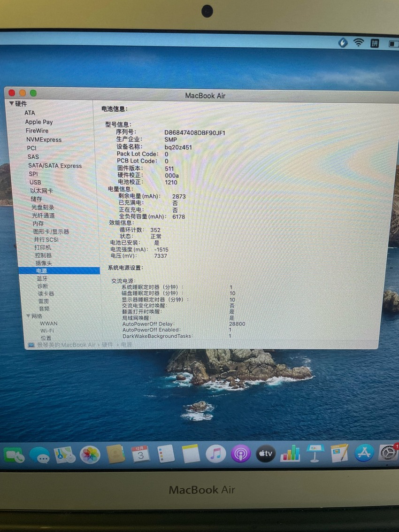Select FireWire in the sidebar
This screenshot has height=532, width=399.
[37, 131]
